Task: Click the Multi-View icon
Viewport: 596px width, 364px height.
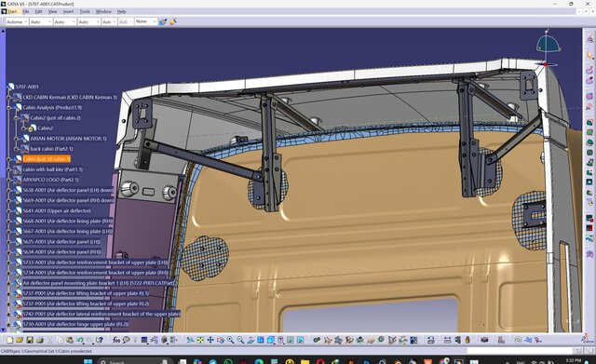Action: pyautogui.click(x=261, y=340)
